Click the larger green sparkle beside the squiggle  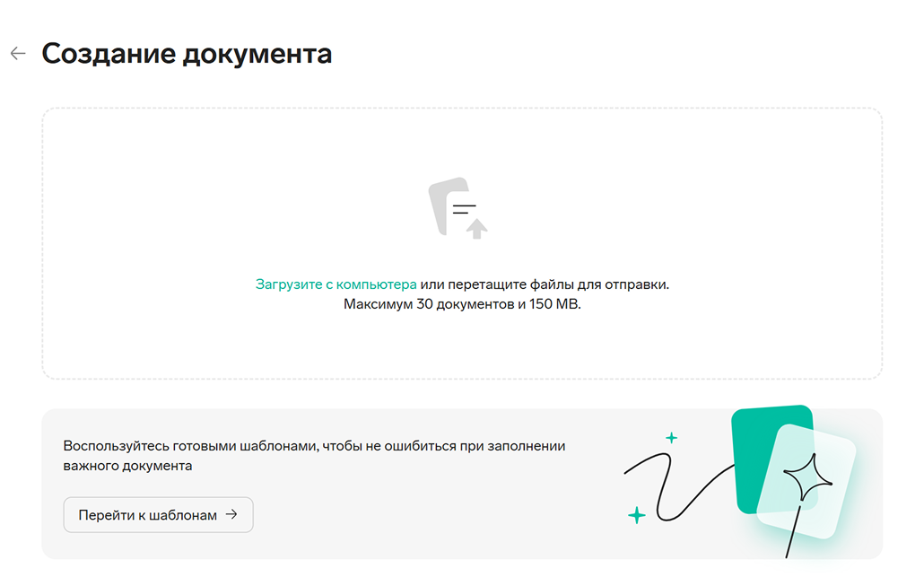[x=636, y=515]
